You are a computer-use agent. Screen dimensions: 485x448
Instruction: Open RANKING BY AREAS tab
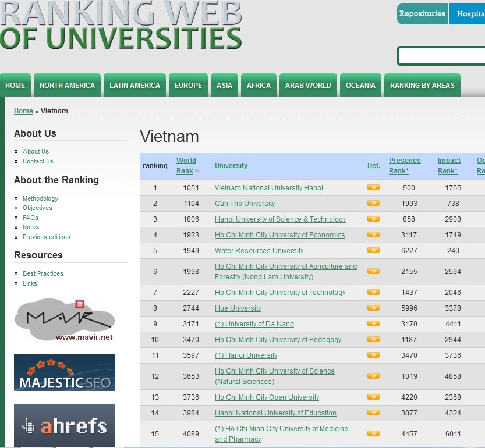(422, 86)
